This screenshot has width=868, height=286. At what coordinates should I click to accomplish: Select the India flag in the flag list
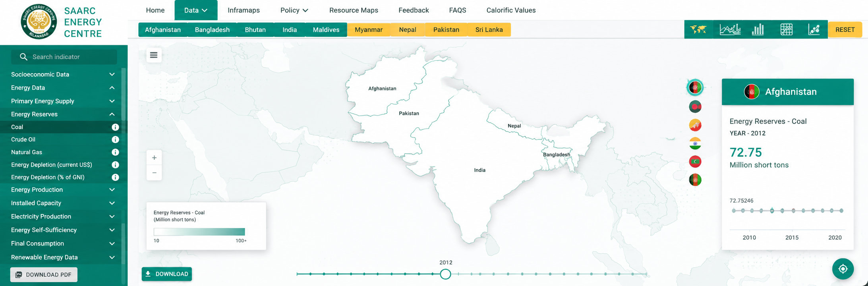tap(695, 143)
